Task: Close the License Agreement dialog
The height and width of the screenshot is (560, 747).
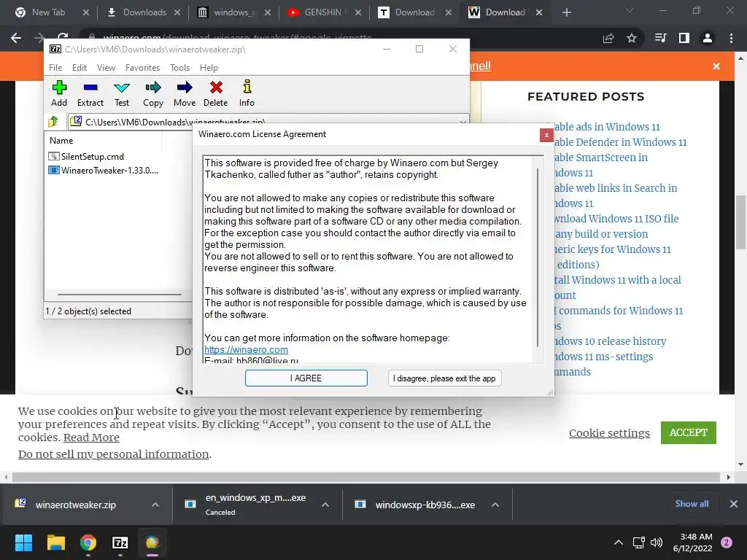Action: click(x=546, y=135)
